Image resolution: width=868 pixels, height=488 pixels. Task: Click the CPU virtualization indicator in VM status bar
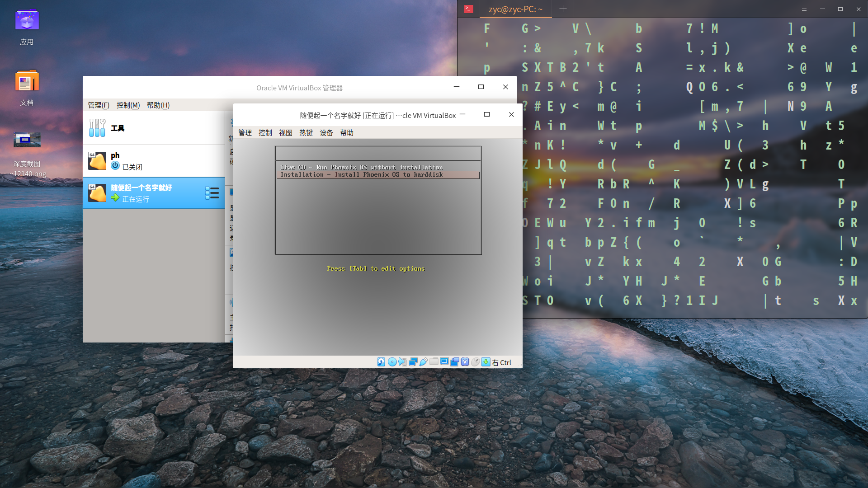coord(465,362)
